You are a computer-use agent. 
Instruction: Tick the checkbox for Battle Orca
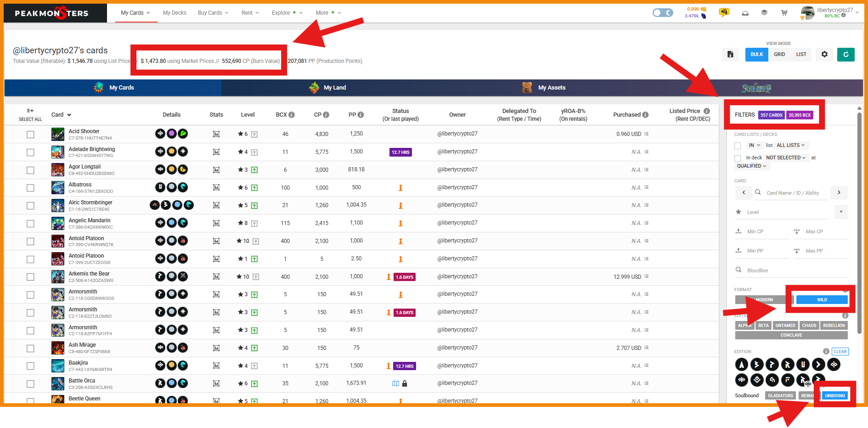[30, 384]
